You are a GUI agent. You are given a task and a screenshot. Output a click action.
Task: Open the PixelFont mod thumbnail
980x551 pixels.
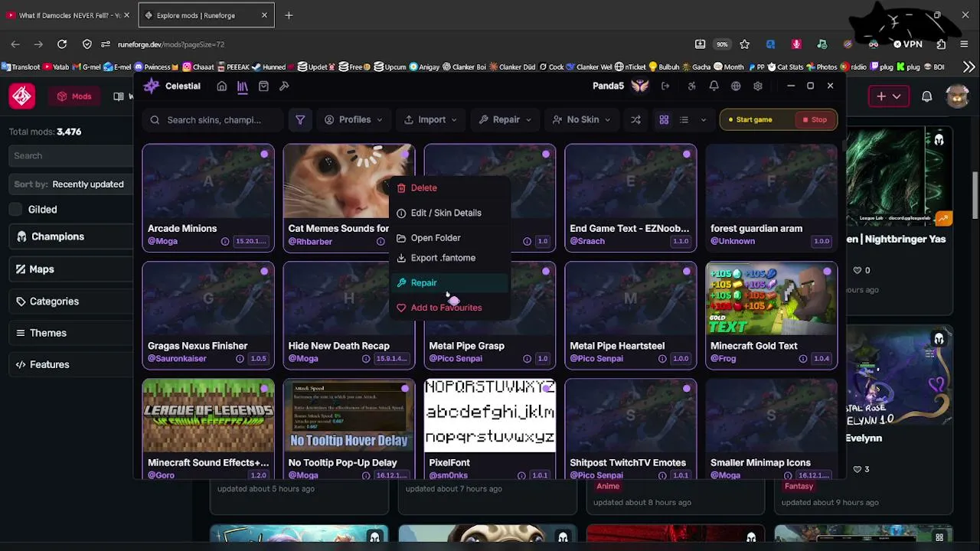tap(490, 416)
